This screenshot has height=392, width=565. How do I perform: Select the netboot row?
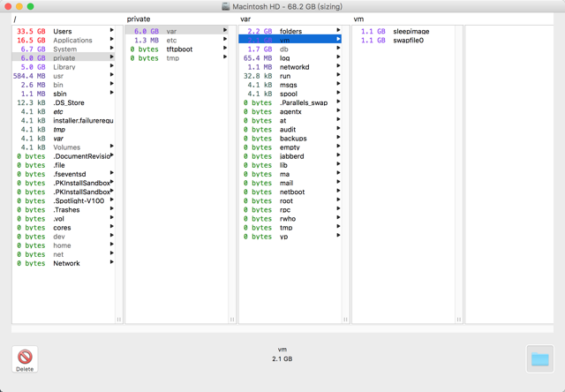(290, 192)
